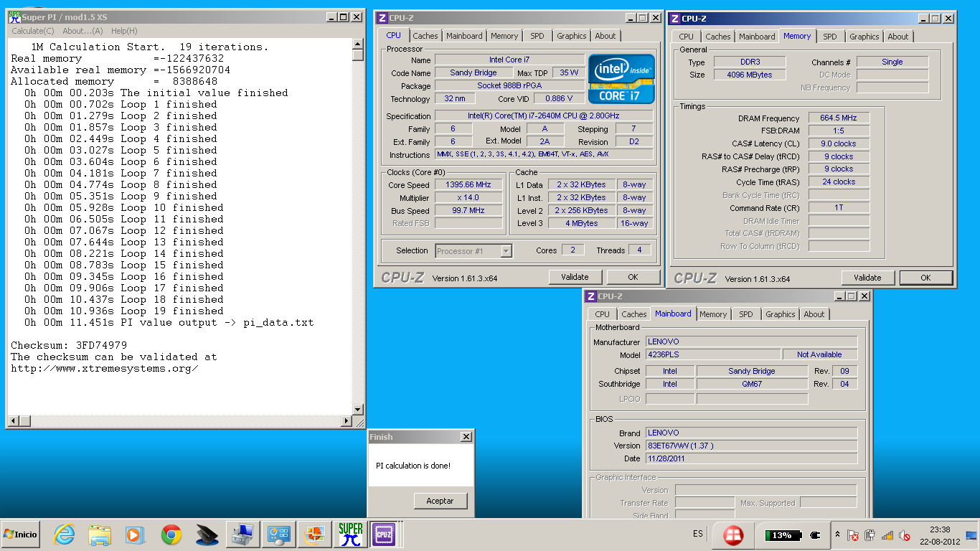
Task: Open the Help(H) menu in Super PI
Action: pos(124,31)
